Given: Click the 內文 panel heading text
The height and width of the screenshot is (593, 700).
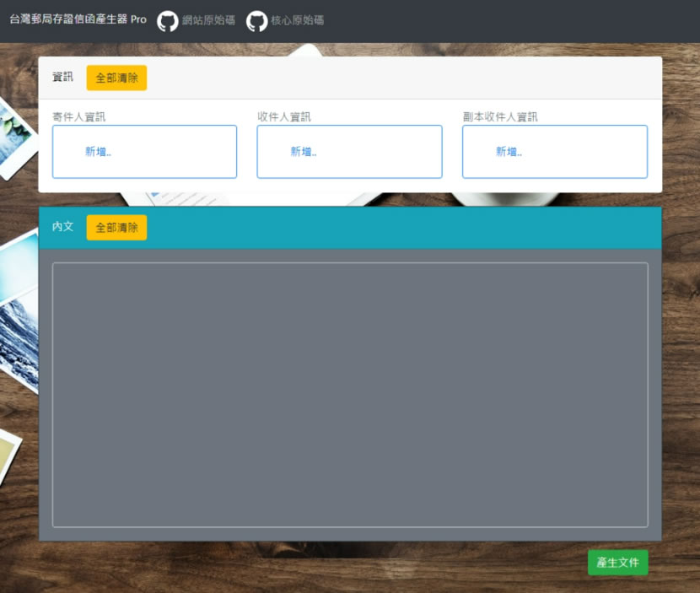Looking at the screenshot, I should point(62,227).
